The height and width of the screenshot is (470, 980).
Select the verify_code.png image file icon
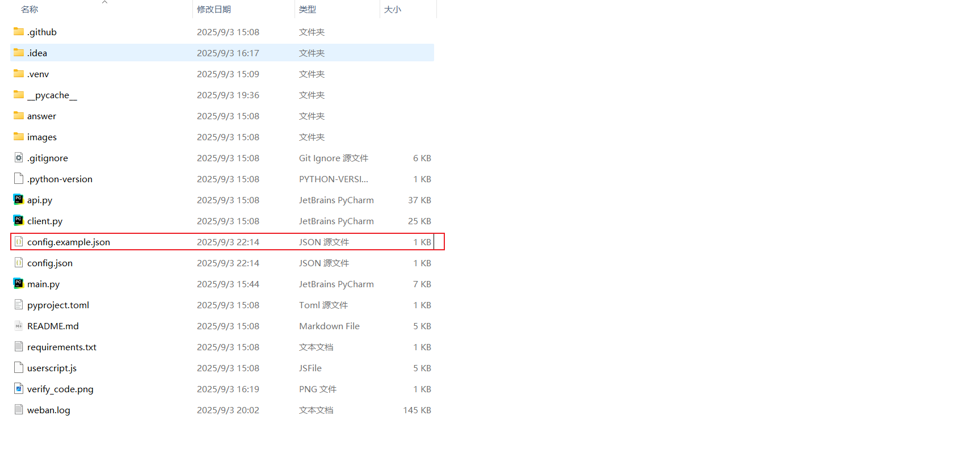[19, 389]
